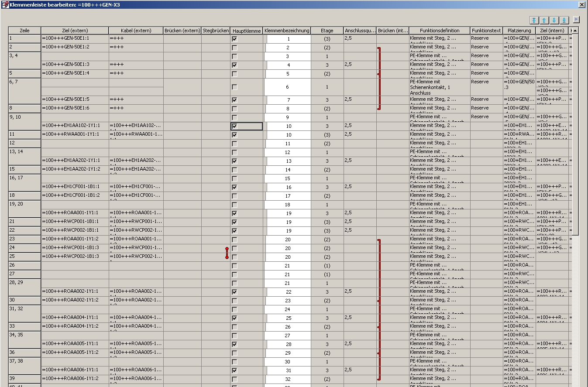This screenshot has height=387, width=588.
Task: Move selected terminal one position up
Action: pyautogui.click(x=544, y=20)
